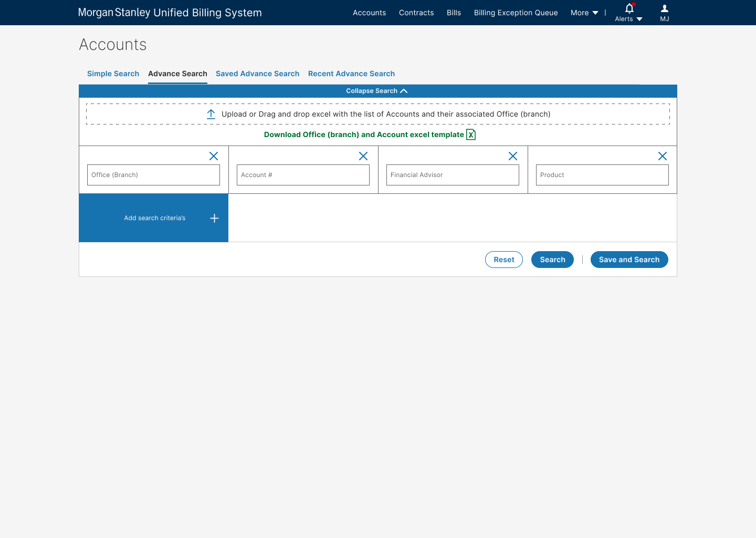Viewport: 756px width, 538px height.
Task: Focus the Financial Advisor input field
Action: click(453, 175)
